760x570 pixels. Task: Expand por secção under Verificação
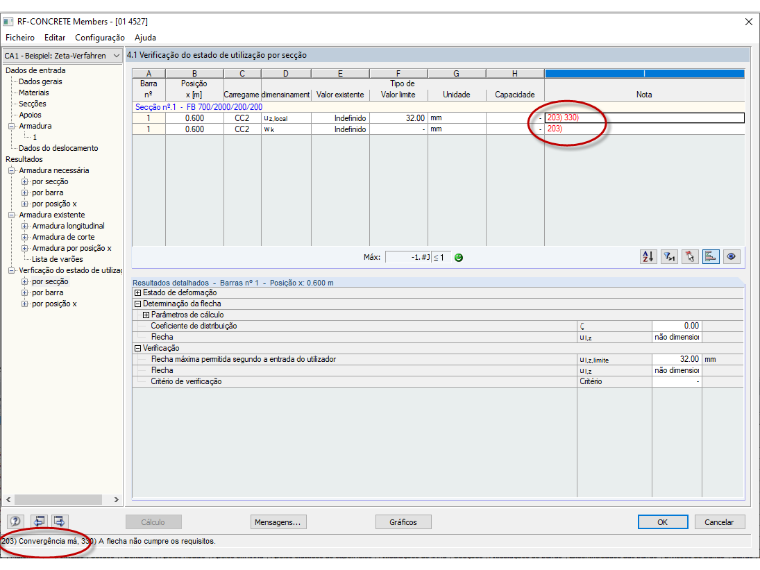pyautogui.click(x=25, y=282)
